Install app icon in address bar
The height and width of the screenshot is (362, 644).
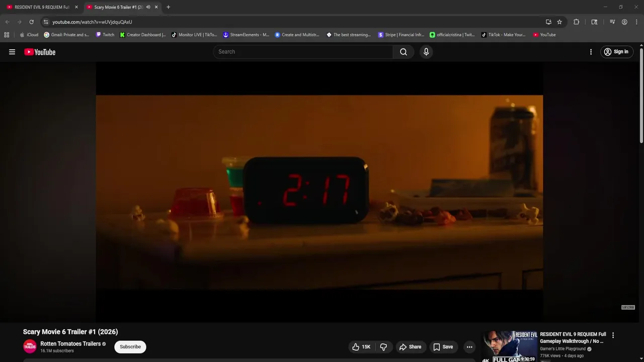coord(548,22)
